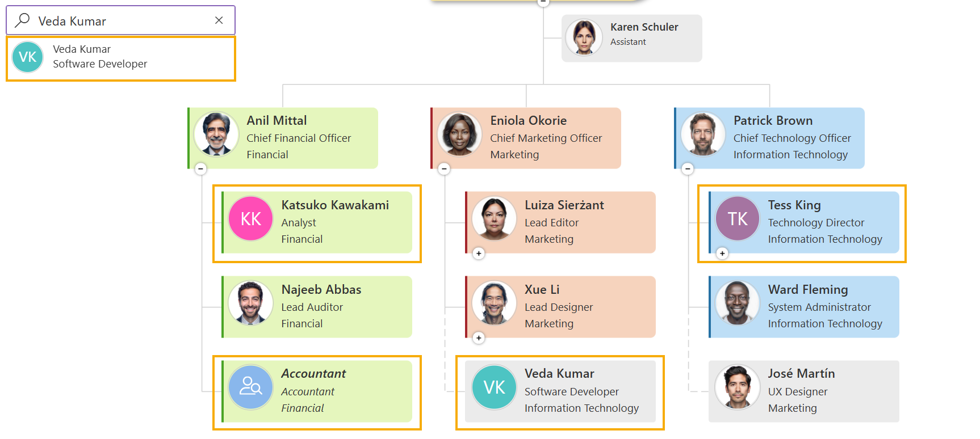Click the vacant Accountant position icon
The image size is (980, 439).
251,387
